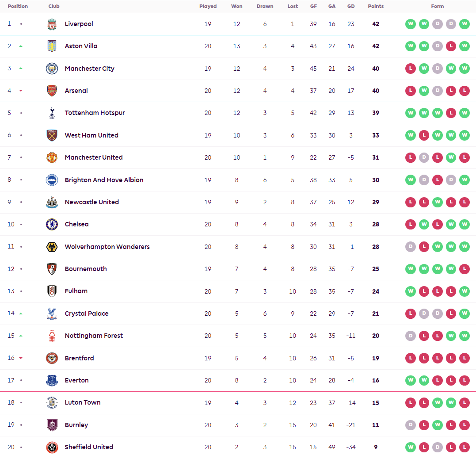The image size is (476, 455).
Task: Click Brentford's most recent loss form circle
Action: coord(464,358)
